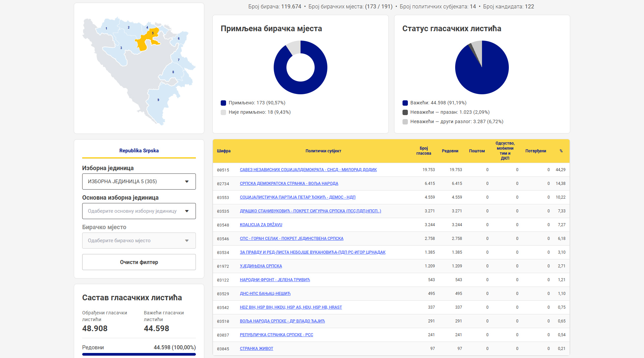Click region 1 on the map

(106, 28)
